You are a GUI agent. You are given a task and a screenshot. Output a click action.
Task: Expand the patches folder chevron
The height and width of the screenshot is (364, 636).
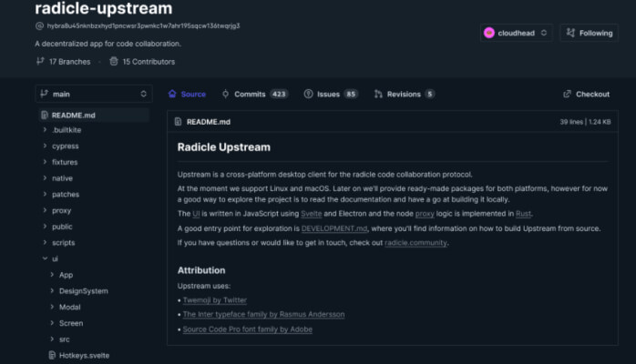point(45,194)
